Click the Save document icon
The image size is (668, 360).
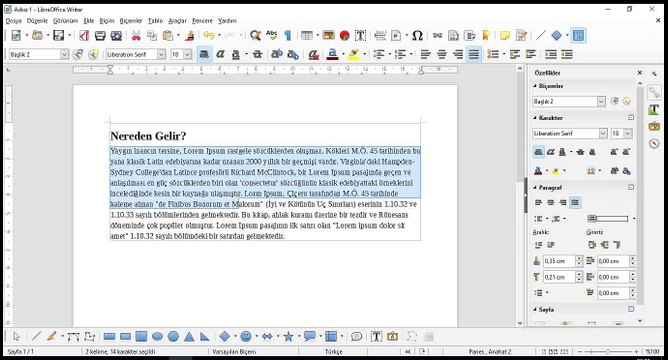tap(58, 35)
